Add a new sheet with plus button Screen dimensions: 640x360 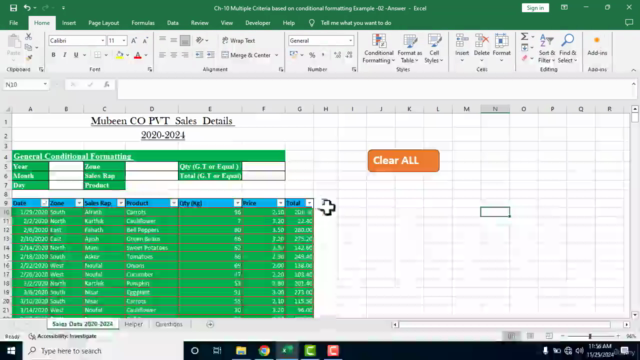pyautogui.click(x=210, y=324)
